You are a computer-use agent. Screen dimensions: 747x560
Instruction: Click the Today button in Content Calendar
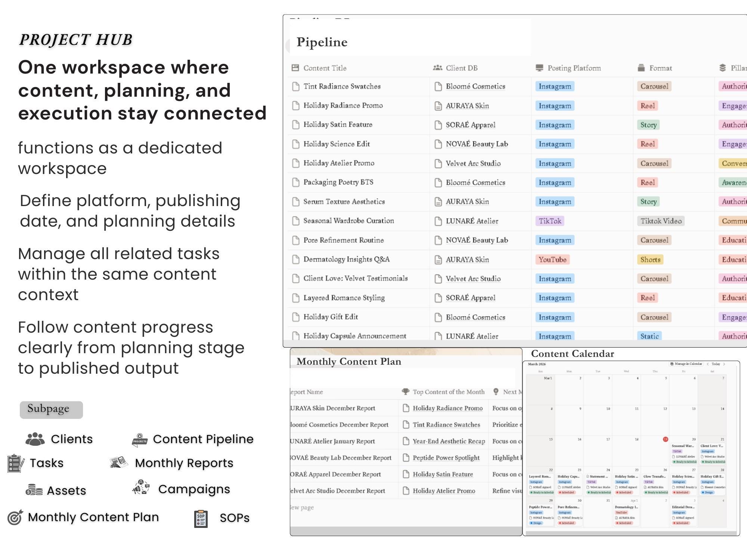(716, 364)
